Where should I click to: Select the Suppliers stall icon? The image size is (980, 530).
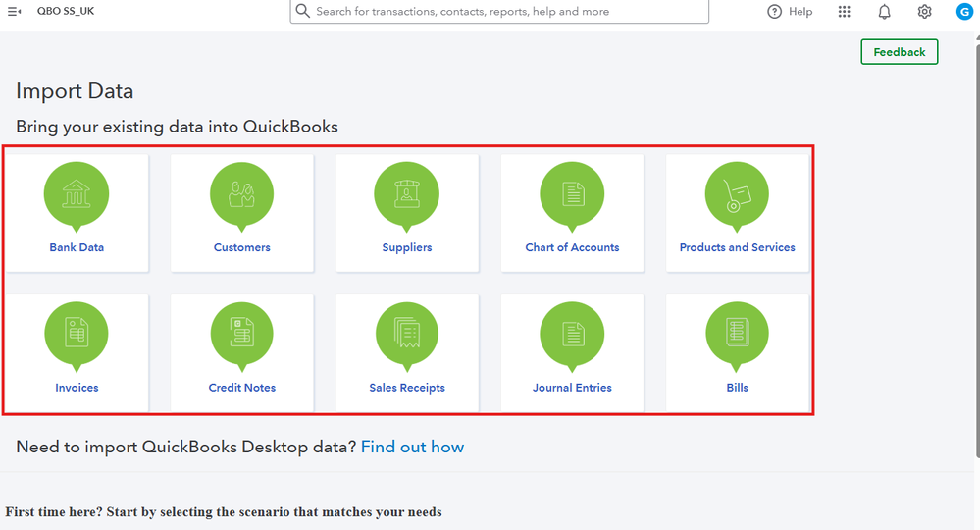click(407, 194)
